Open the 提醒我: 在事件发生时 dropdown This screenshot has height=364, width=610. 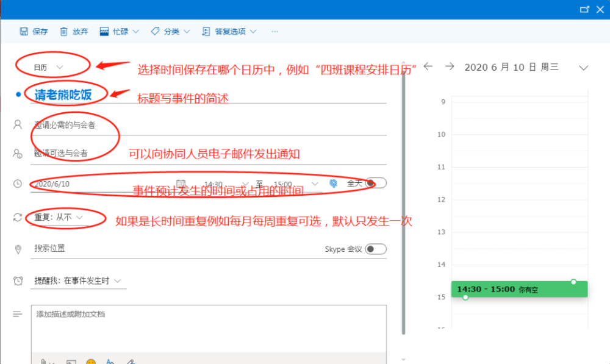pos(78,281)
